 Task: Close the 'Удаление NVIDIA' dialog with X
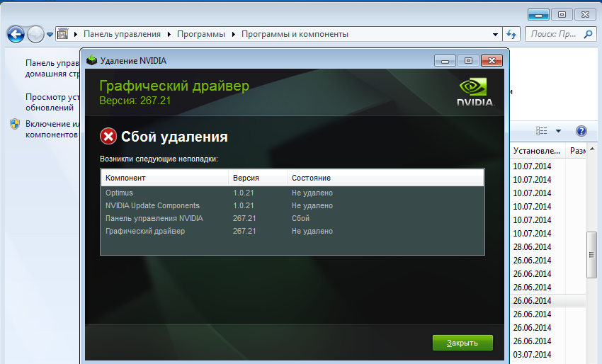point(492,61)
